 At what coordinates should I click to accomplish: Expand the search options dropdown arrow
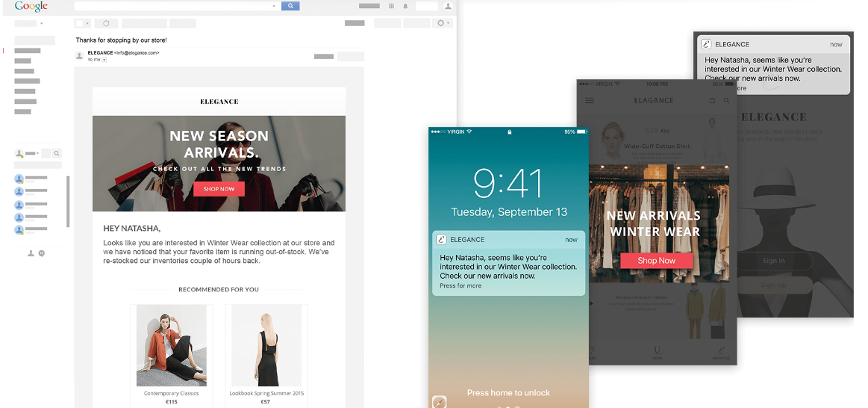tap(274, 6)
